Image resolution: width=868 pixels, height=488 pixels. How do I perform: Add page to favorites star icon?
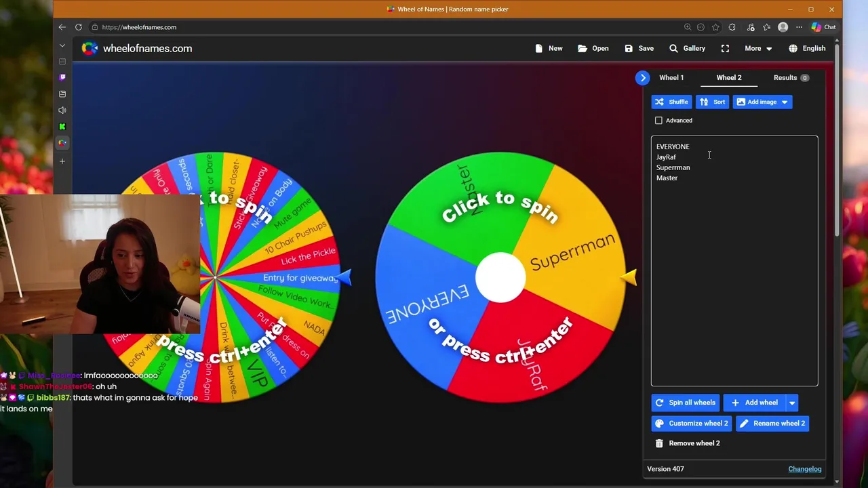715,27
